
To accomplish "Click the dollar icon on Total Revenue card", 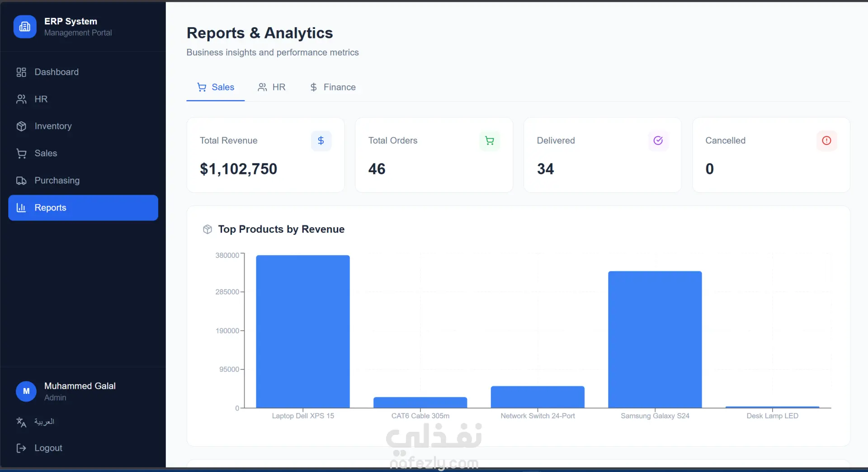I will [x=321, y=141].
